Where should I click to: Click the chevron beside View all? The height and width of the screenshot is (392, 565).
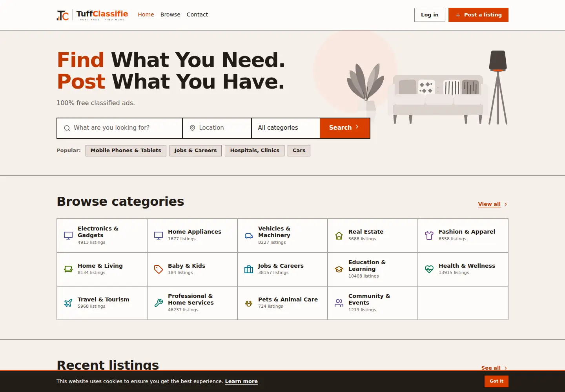click(x=506, y=204)
